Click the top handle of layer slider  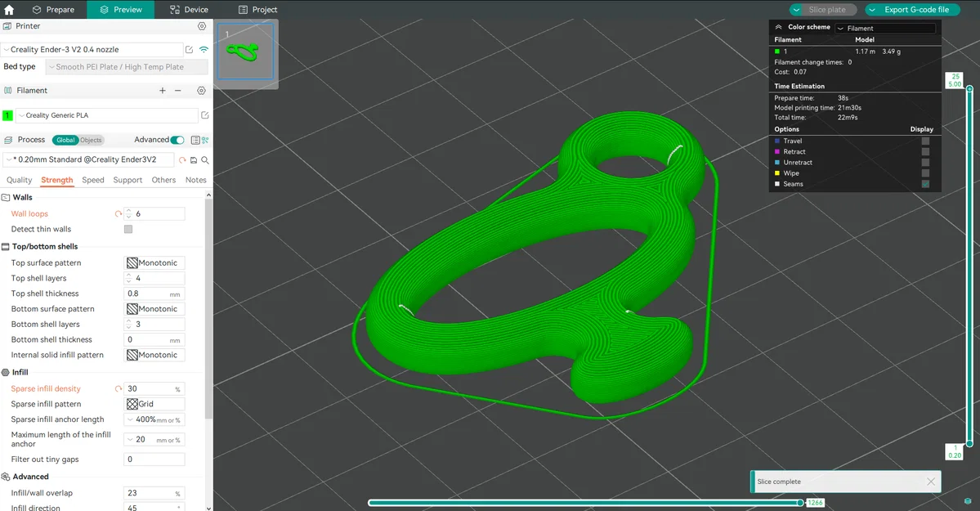(969, 89)
